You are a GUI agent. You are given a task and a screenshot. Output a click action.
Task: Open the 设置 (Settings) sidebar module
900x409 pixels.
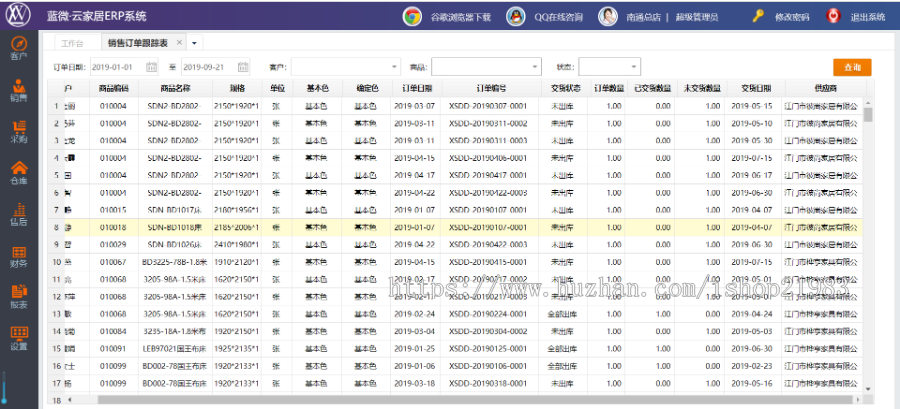pos(18,337)
